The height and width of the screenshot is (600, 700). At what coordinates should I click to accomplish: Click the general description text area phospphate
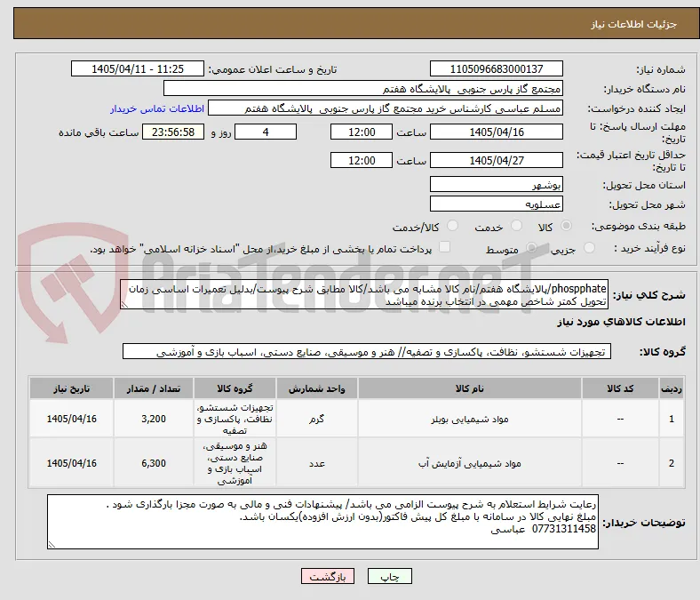[x=364, y=295]
